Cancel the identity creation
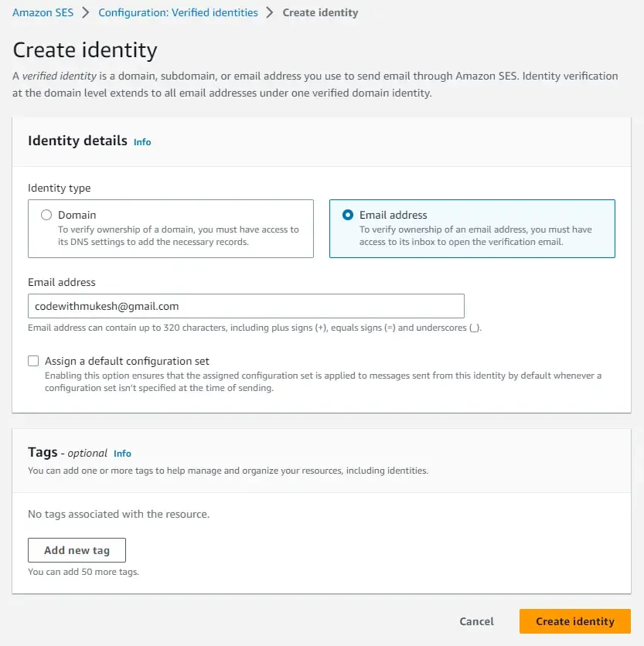Image resolution: width=644 pixels, height=646 pixels. [x=476, y=621]
